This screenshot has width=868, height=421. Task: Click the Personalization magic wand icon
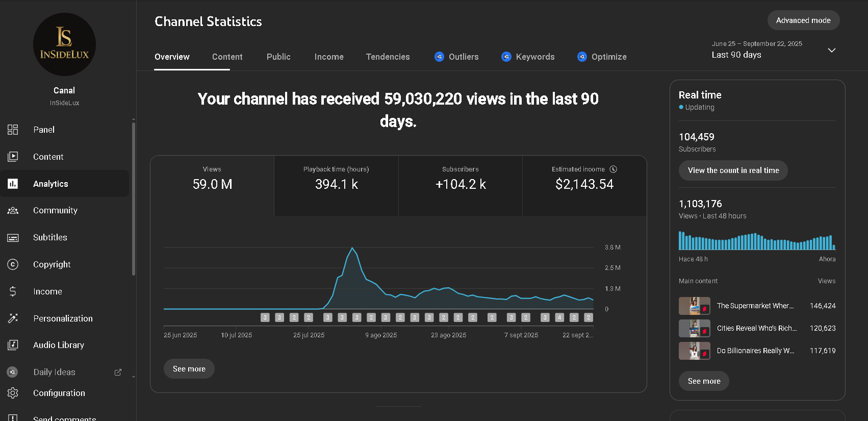13,318
